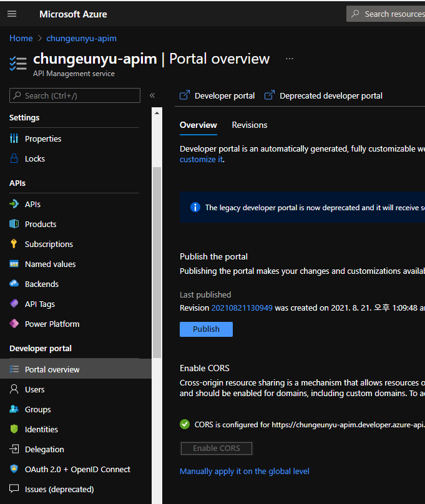Click the magnifier icon in top search

(355, 14)
